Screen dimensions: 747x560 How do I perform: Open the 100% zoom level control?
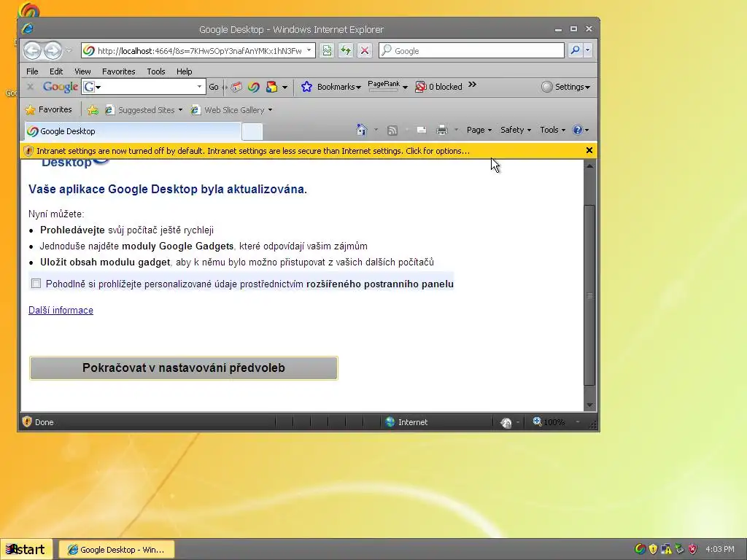tap(555, 422)
